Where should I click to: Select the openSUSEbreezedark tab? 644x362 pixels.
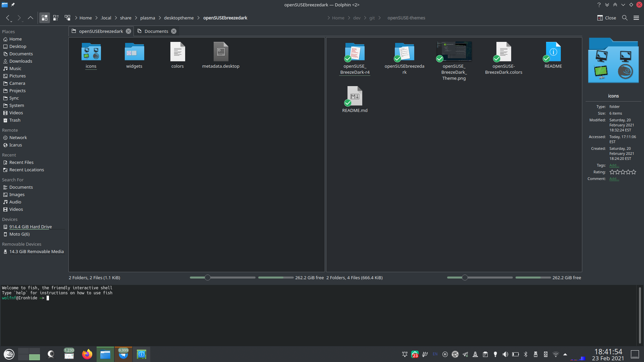click(x=101, y=31)
